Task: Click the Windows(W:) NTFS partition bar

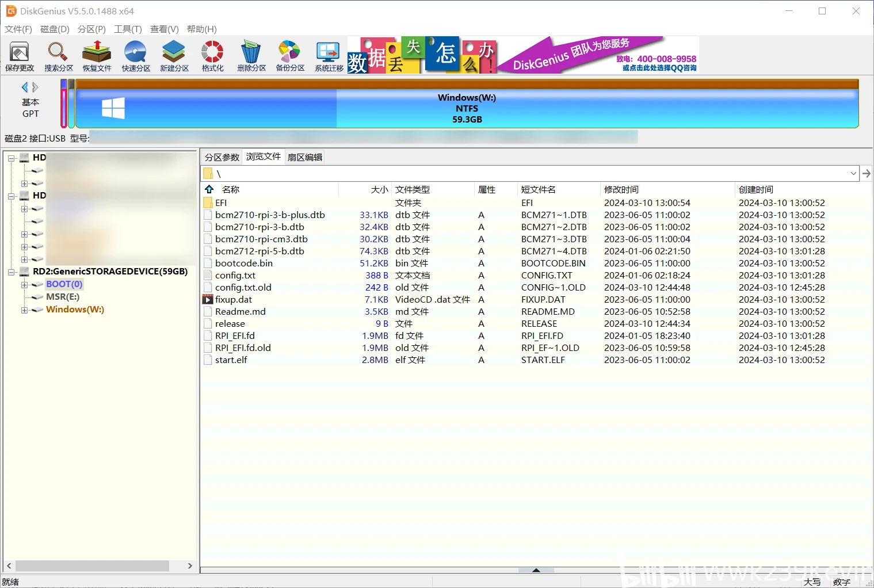Action: [x=467, y=108]
